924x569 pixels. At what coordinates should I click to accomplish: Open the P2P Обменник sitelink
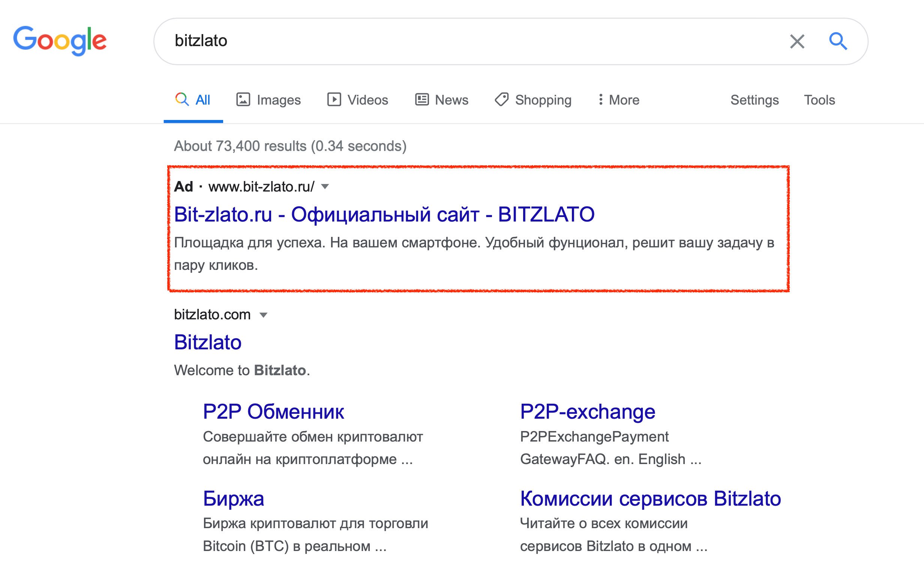273,412
